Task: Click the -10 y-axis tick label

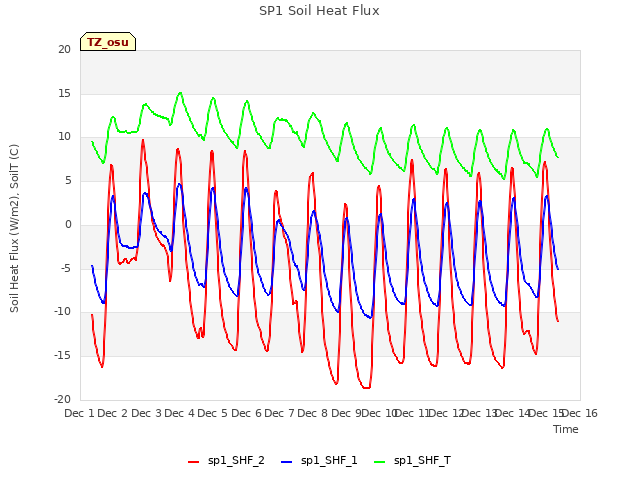Action: click(62, 311)
